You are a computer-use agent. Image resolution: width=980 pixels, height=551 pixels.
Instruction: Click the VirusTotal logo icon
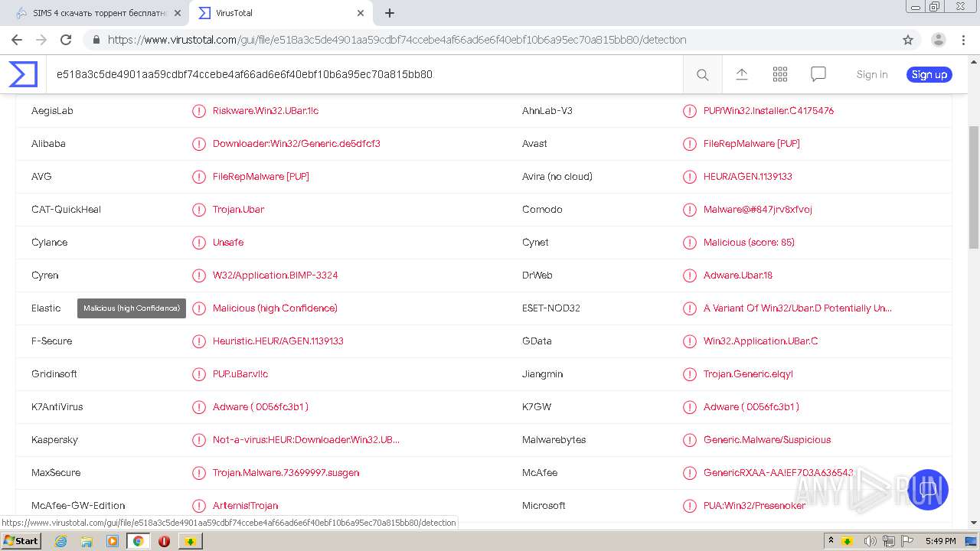(x=23, y=74)
